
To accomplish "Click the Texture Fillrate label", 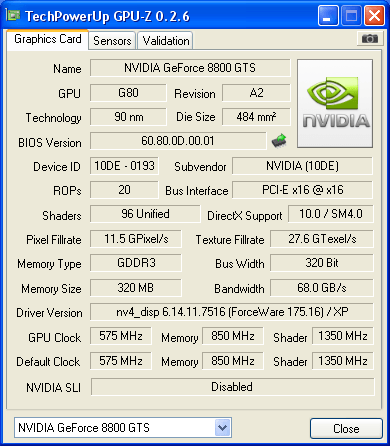I will click(230, 240).
